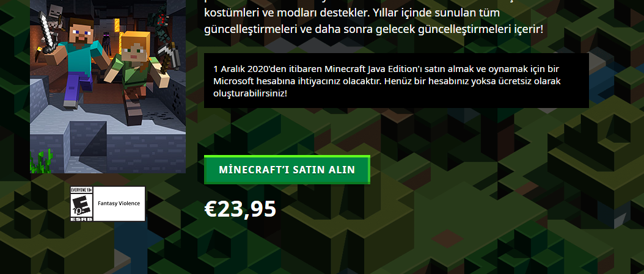Click the MINECRAFT'I SATIN ALIN button

pos(287,170)
